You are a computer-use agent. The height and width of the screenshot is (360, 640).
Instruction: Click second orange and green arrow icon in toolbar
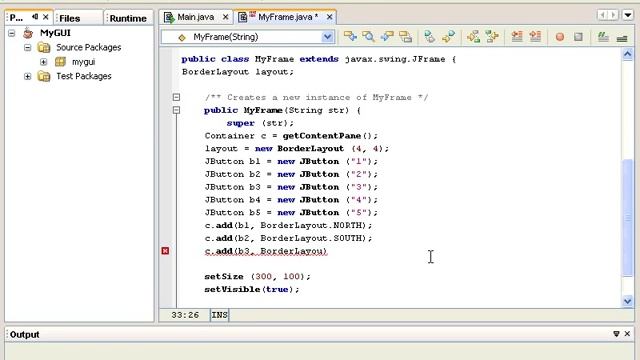tap(492, 37)
